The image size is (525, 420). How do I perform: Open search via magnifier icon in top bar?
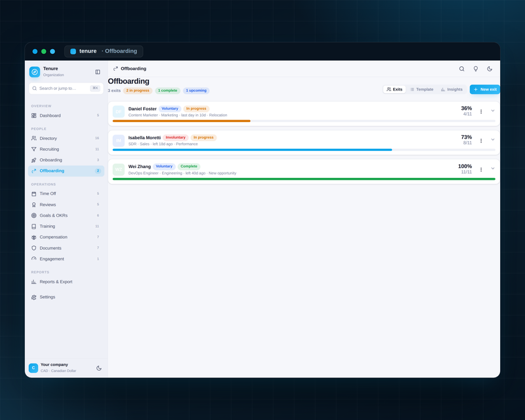coord(462,69)
